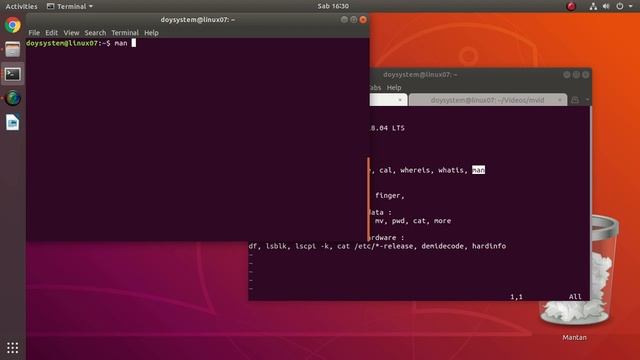Close the back terminal window
The width and height of the screenshot is (640, 360).
point(586,75)
